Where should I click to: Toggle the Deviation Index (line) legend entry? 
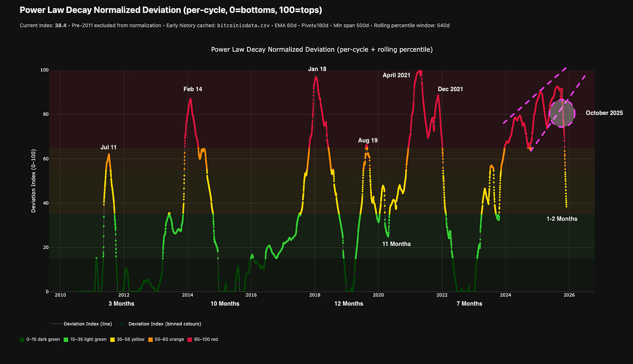pos(83,324)
